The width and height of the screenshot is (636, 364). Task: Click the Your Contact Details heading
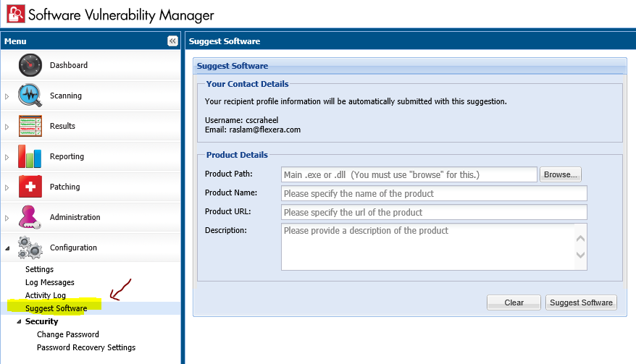click(x=248, y=84)
